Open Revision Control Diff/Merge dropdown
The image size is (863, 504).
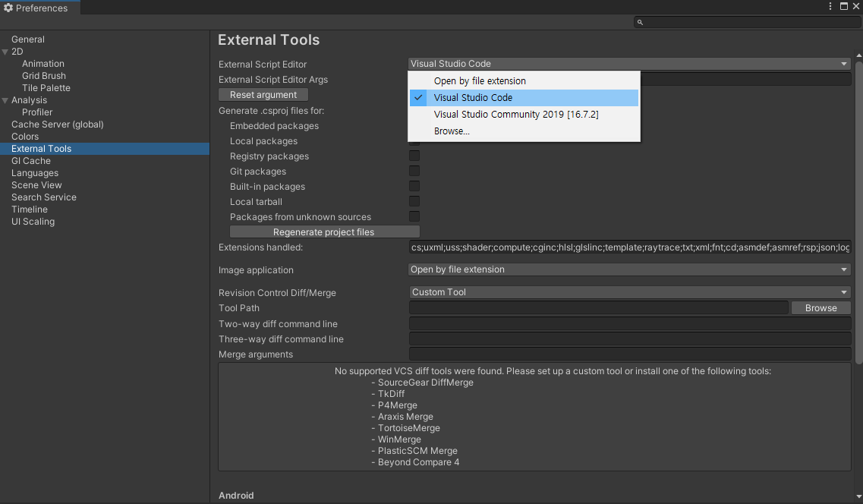pyautogui.click(x=630, y=292)
